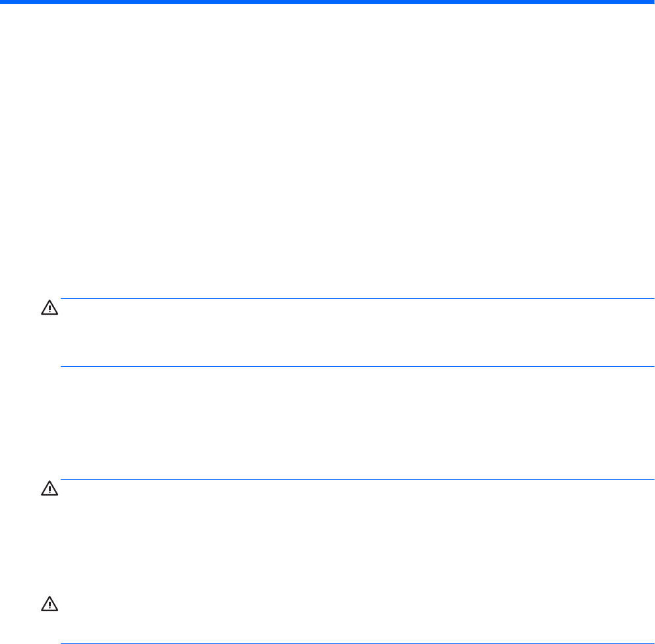This screenshot has height=644, width=655.
Task: Click the thin rule beside the middle caution icon
Action: pyautogui.click(x=357, y=480)
